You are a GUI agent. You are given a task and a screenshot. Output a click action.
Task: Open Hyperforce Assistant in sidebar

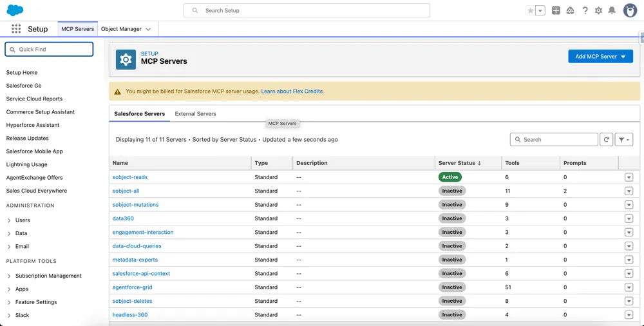coord(33,125)
